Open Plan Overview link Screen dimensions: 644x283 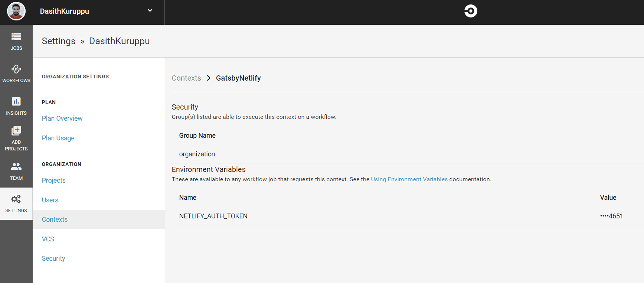pos(62,118)
